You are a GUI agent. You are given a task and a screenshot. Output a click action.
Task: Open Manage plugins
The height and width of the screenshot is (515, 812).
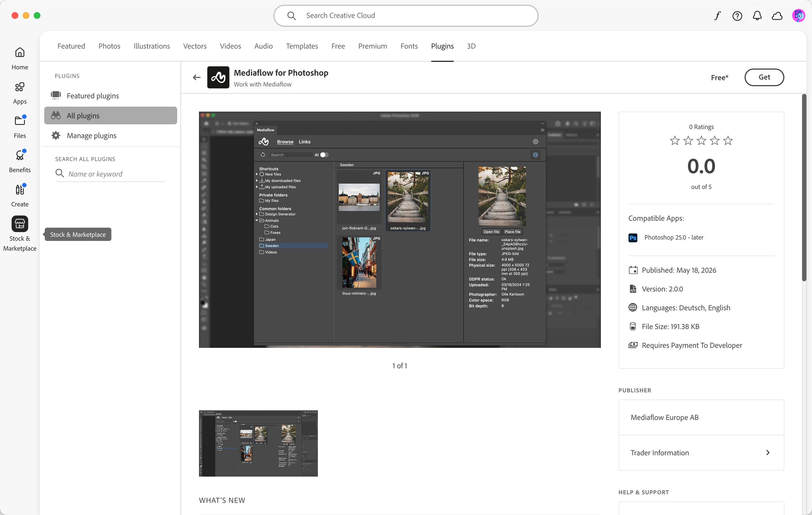(x=111, y=135)
